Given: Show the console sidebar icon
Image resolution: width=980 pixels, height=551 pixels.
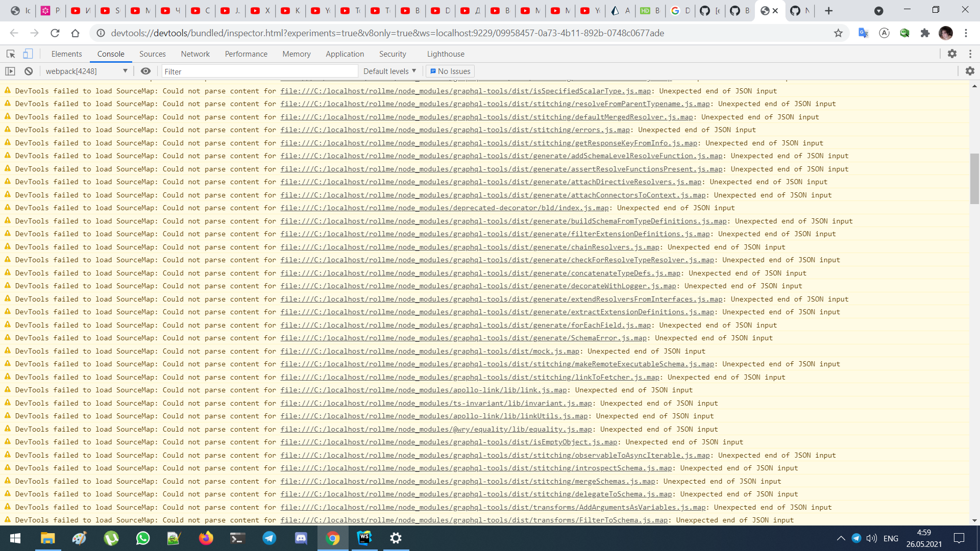Looking at the screenshot, I should click(x=10, y=71).
